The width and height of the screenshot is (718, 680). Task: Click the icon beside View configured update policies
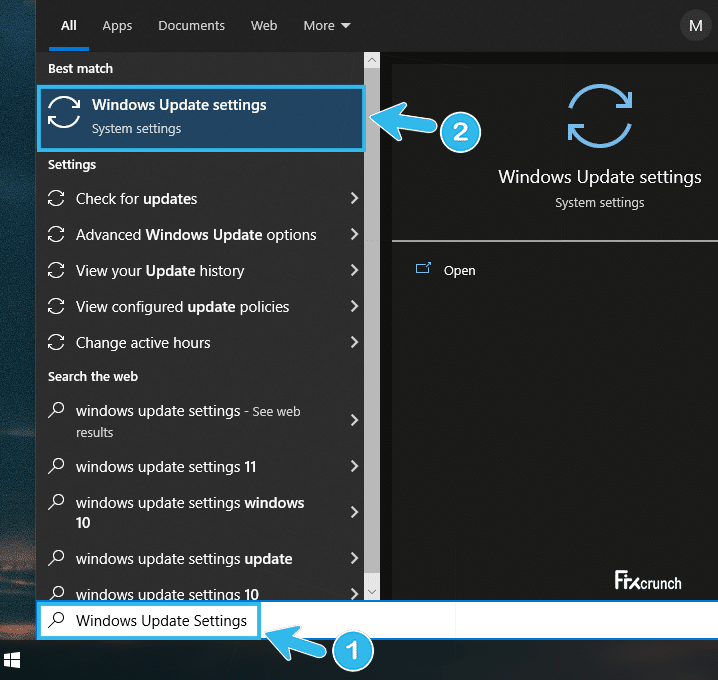tap(56, 306)
